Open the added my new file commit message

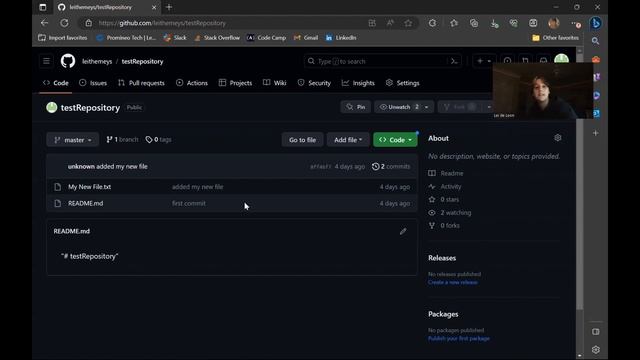coord(198,187)
